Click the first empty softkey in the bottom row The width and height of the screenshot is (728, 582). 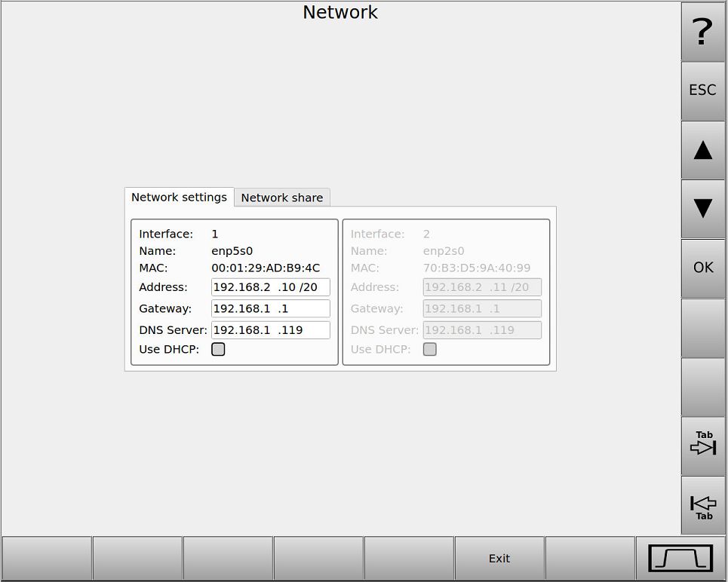coord(46,558)
